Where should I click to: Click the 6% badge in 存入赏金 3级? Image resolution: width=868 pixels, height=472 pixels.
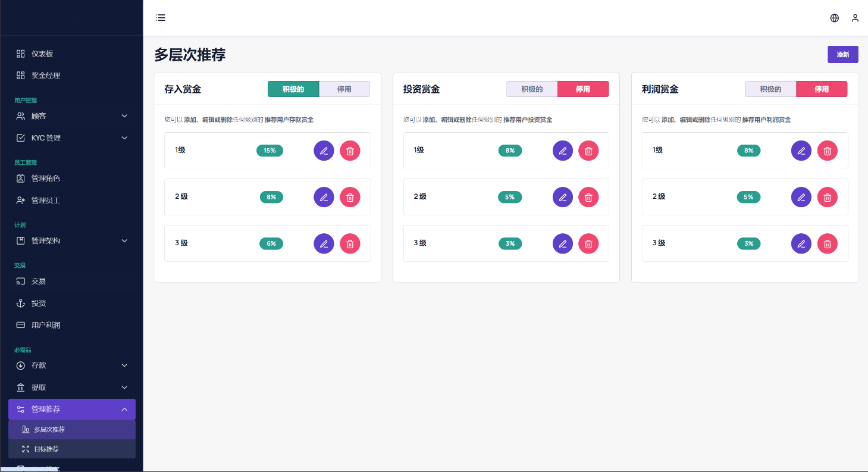(x=271, y=243)
